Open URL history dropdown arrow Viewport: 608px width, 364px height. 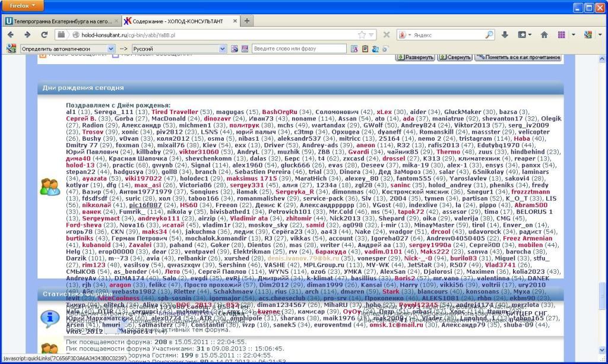point(371,35)
